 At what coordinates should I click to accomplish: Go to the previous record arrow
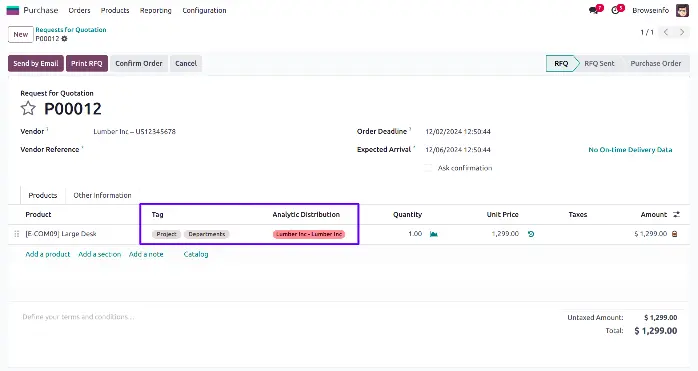pos(666,32)
